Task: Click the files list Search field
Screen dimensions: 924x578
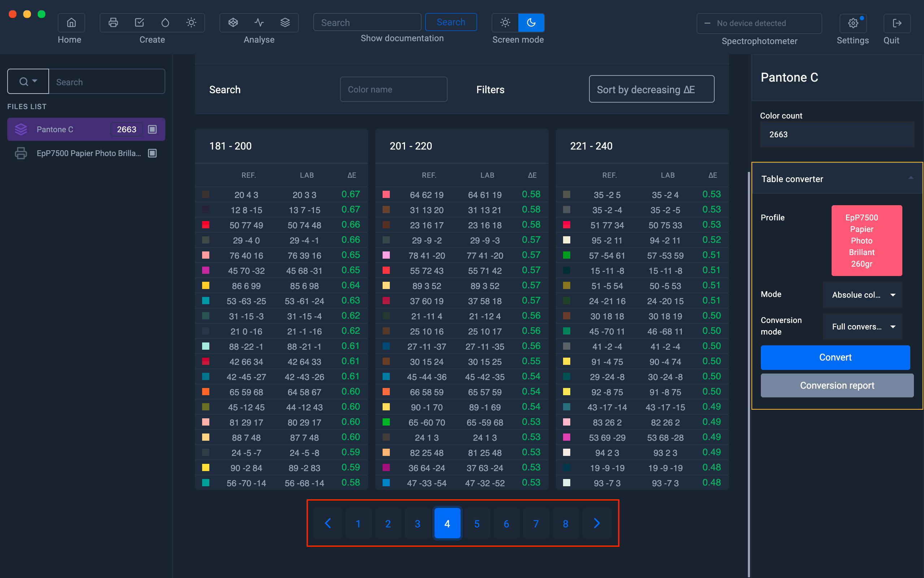Action: click(107, 81)
